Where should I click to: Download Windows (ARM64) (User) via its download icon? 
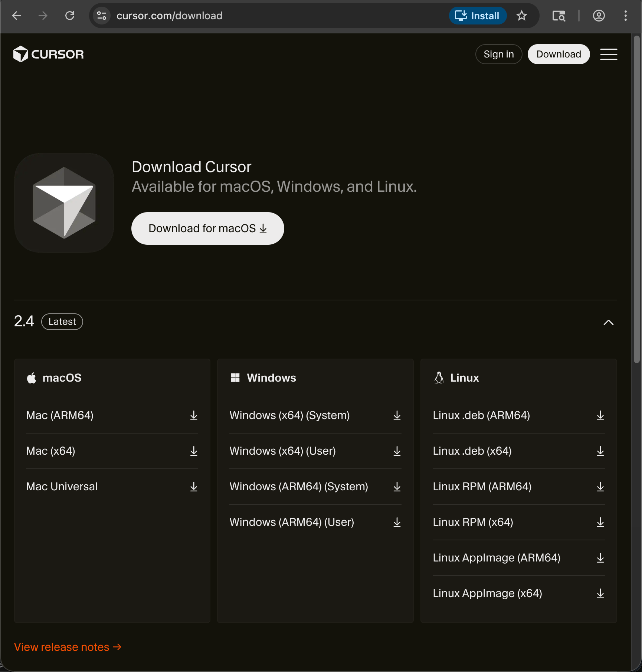click(x=397, y=522)
